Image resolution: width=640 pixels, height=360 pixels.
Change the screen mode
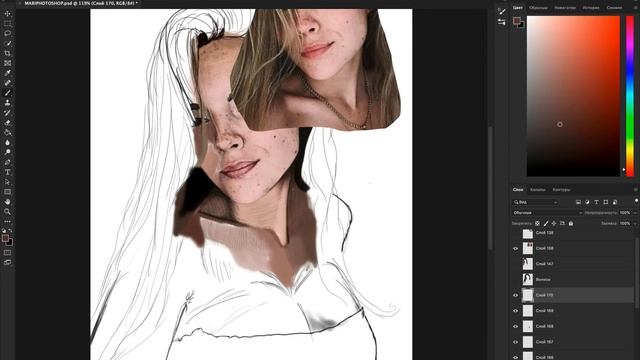tap(7, 262)
